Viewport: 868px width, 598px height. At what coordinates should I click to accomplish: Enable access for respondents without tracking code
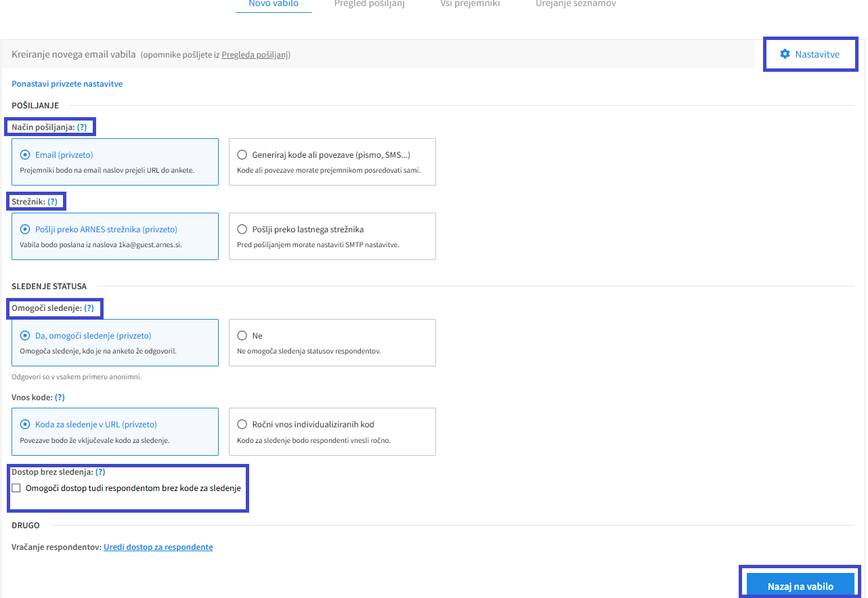16,488
